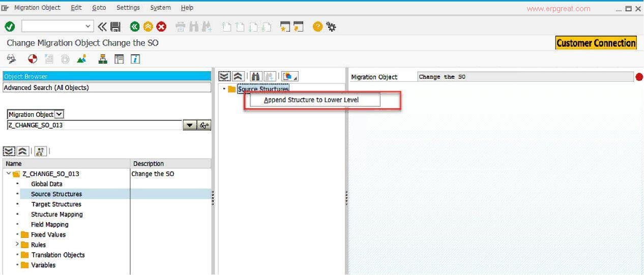644x275 pixels.
Task: Open the command field dropdown arrow
Action: click(x=88, y=26)
